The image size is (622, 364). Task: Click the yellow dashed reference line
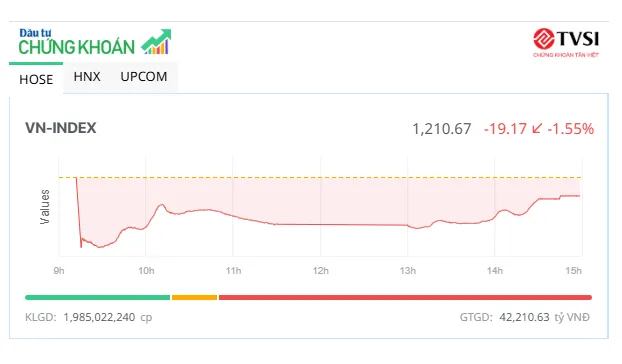pos(320,177)
